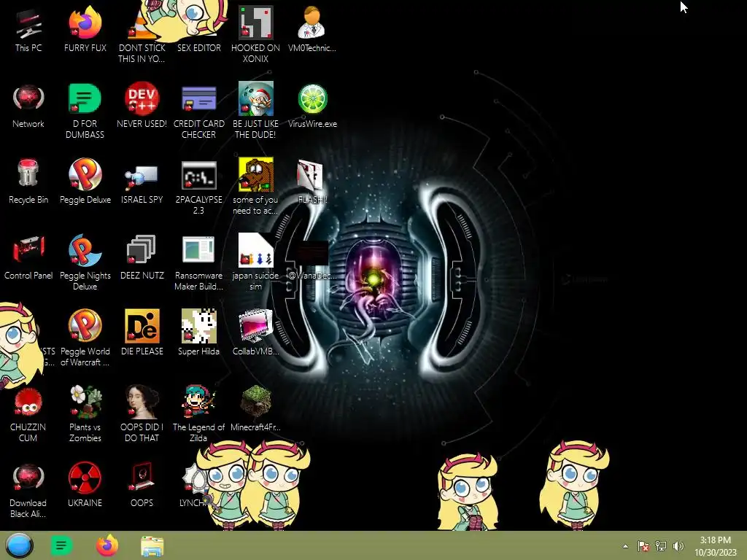Open the Minecraft4Fr... grass block icon
This screenshot has width=747, height=560.
255,410
